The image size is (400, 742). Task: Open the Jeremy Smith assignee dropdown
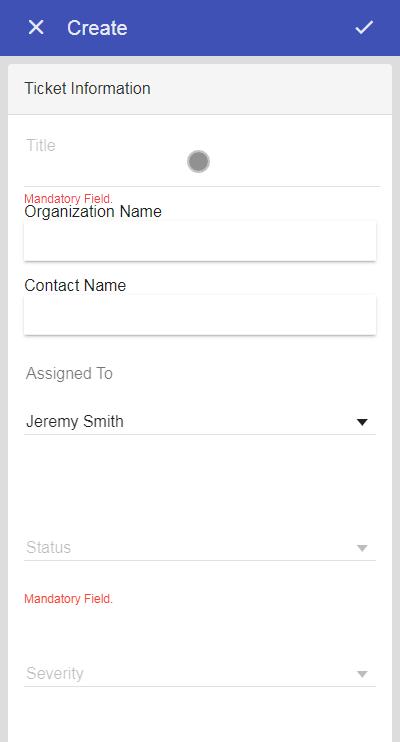(x=200, y=421)
